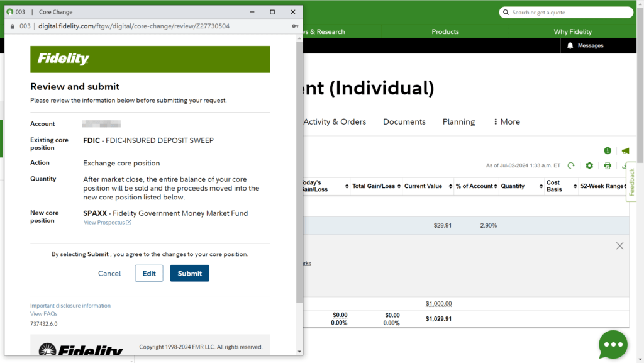
Task: Click the $29.91 current value cell
Action: [x=442, y=225]
